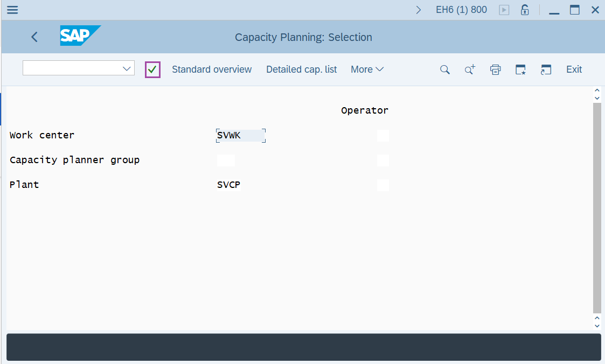Click the hamburger menu icon top left
This screenshot has height=364, width=605.
(x=12, y=10)
